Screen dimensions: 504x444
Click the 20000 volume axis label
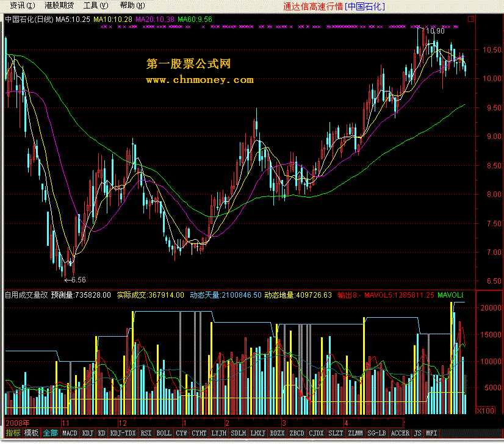491,308
